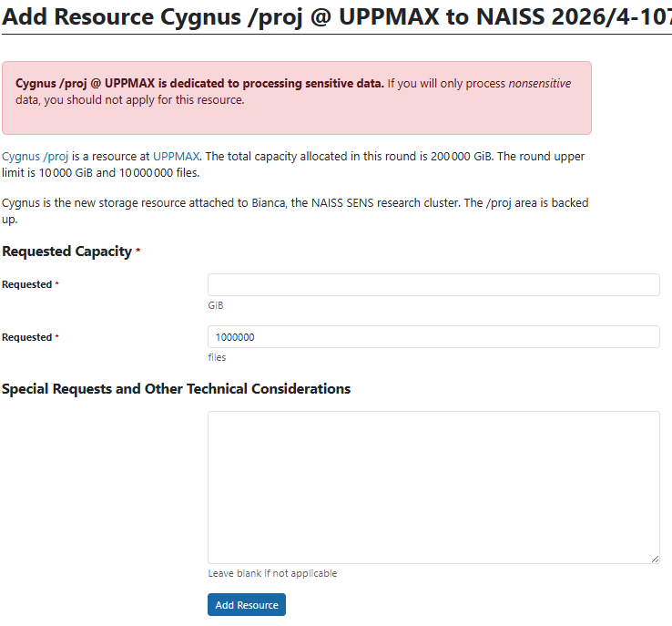This screenshot has height=626, width=672.
Task: Click the text 'limit is 10 000 GiB and 10 000 000 files'
Action: point(101,173)
